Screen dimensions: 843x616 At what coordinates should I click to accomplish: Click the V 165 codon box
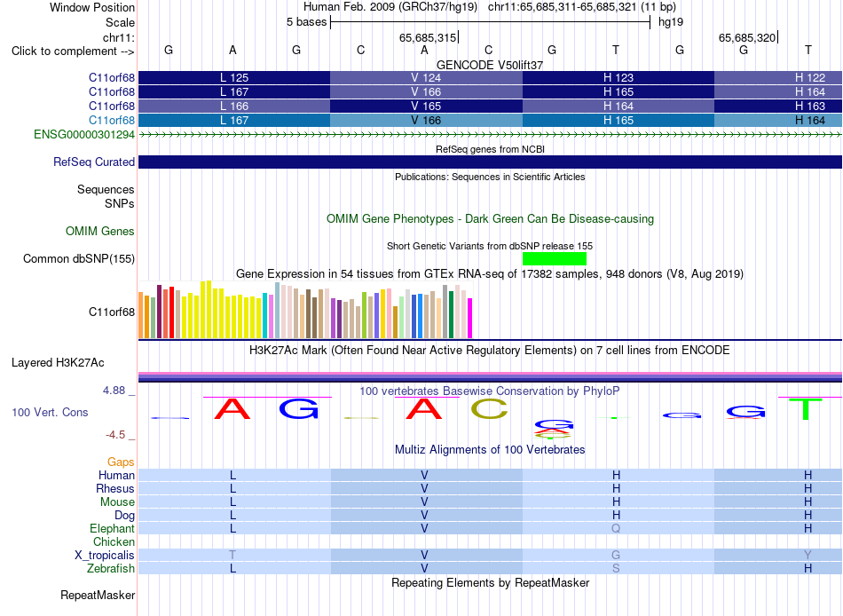[426, 106]
